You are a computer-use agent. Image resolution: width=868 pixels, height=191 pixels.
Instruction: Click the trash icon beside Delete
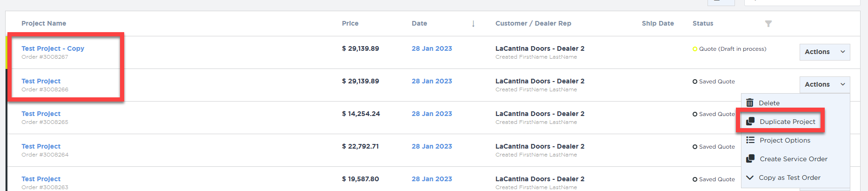click(750, 103)
